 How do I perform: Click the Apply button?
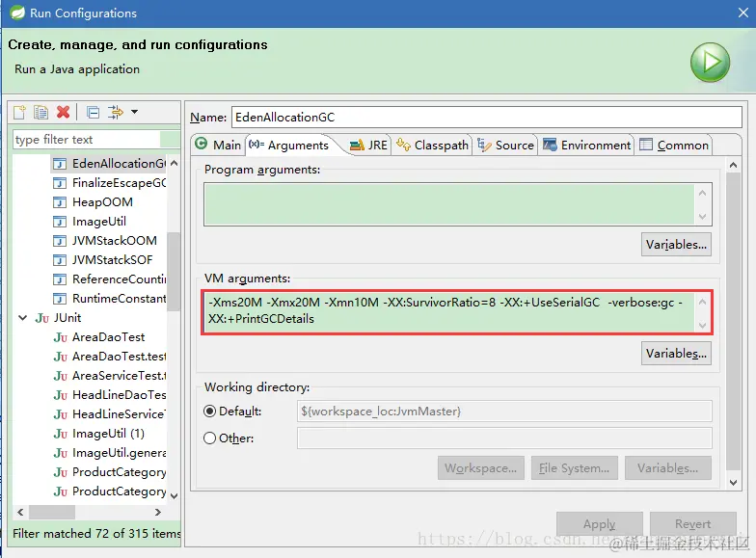(600, 524)
